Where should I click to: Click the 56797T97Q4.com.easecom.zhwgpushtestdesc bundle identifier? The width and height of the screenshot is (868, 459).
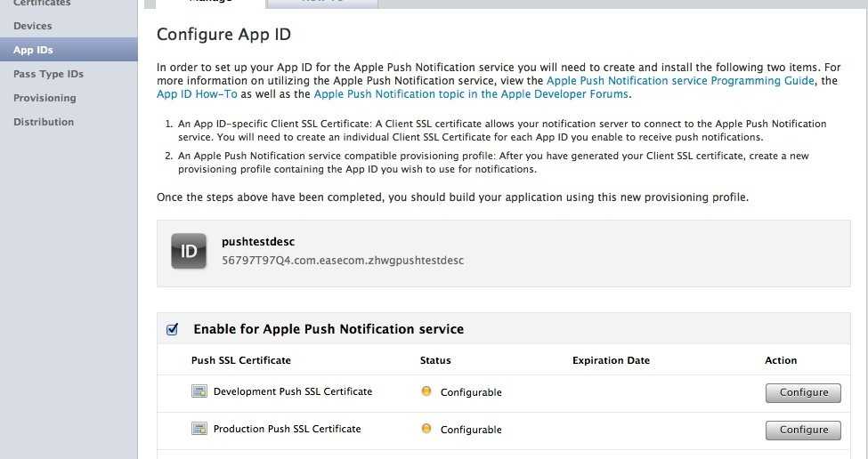343,261
